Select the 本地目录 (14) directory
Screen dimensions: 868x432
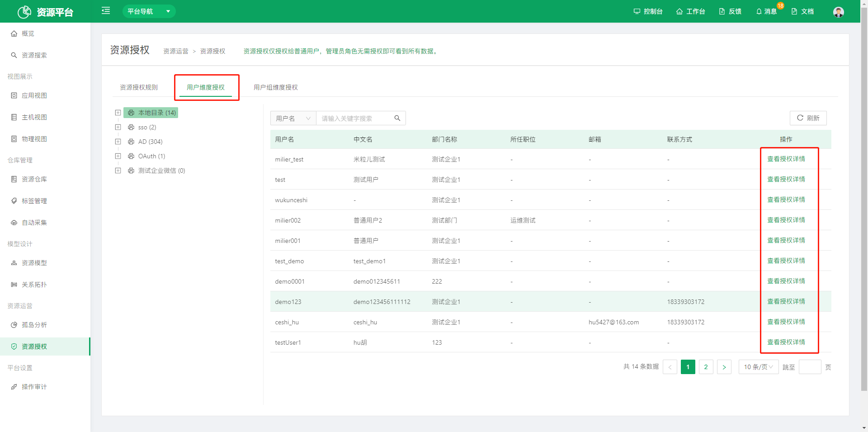pyautogui.click(x=151, y=113)
